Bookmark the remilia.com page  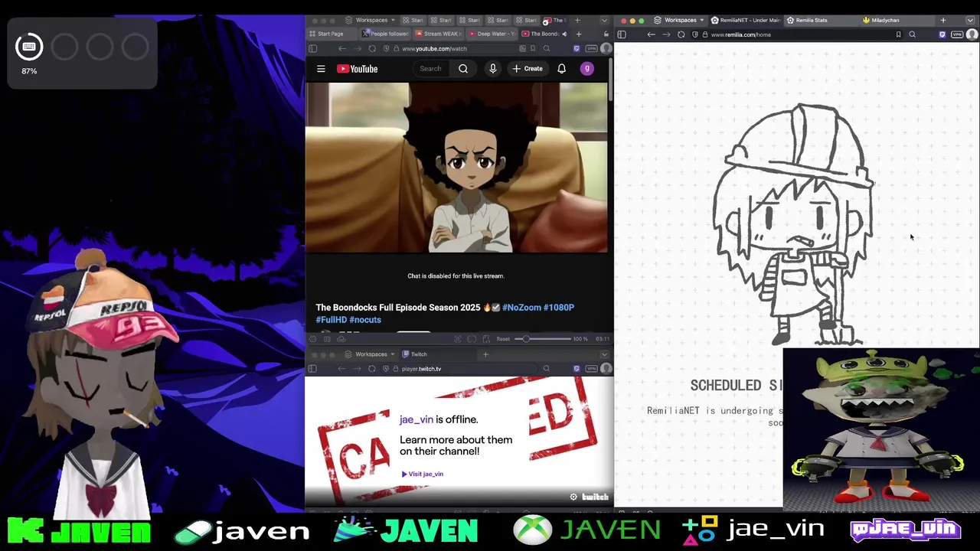[x=898, y=34]
